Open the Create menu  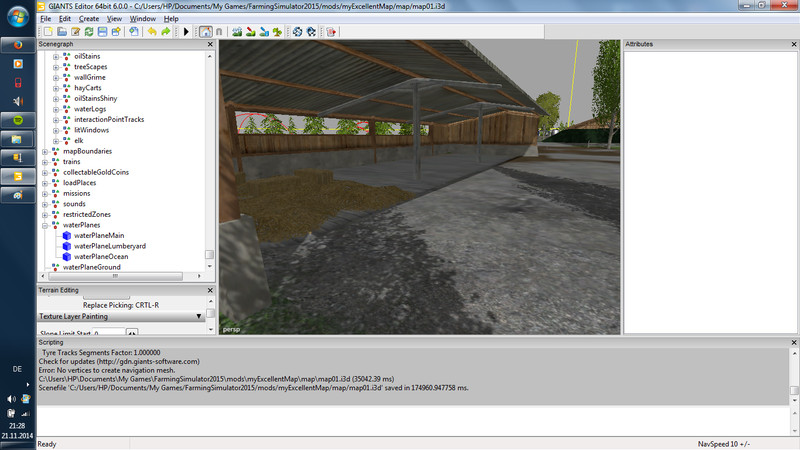coord(89,18)
